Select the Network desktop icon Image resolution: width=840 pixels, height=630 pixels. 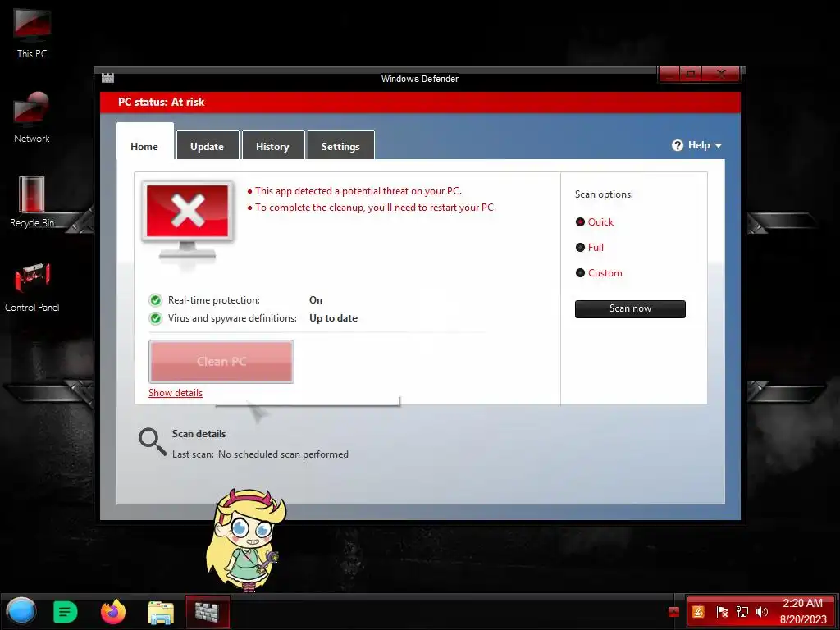click(x=32, y=118)
